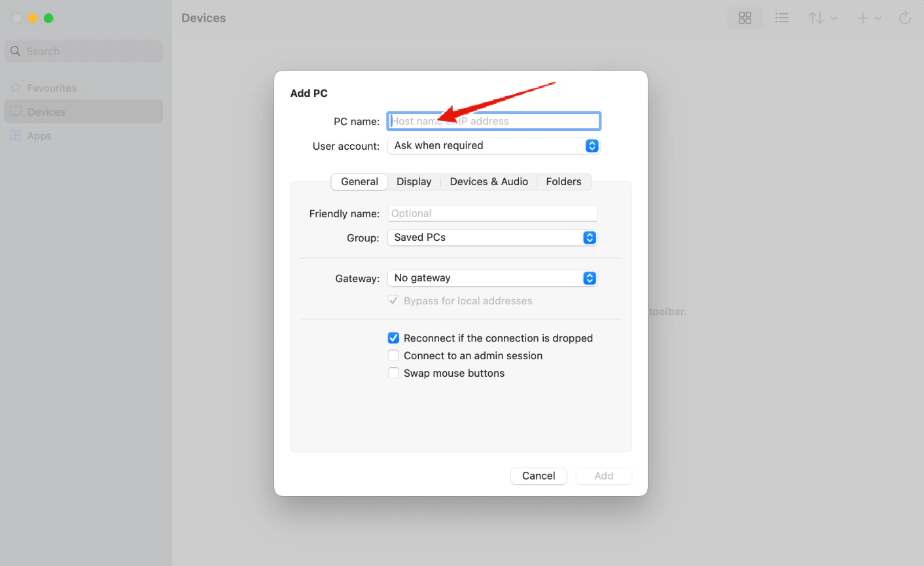Switch Devices view to list layout
Viewport: 924px width, 566px height.
(781, 18)
